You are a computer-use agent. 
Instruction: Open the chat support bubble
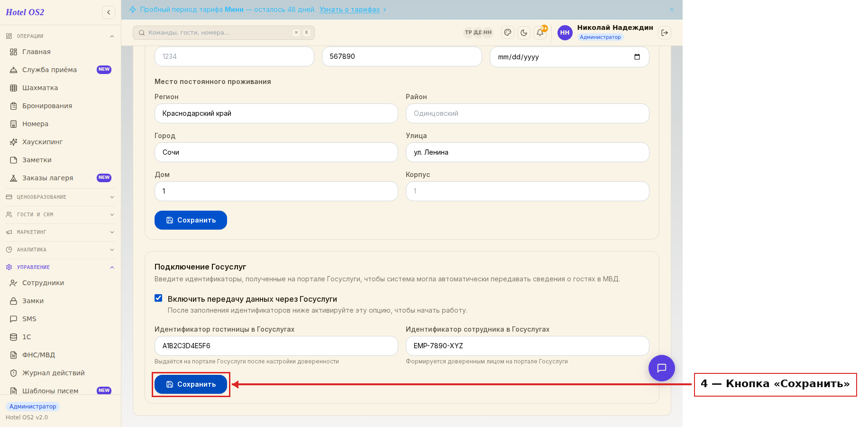[x=662, y=368]
